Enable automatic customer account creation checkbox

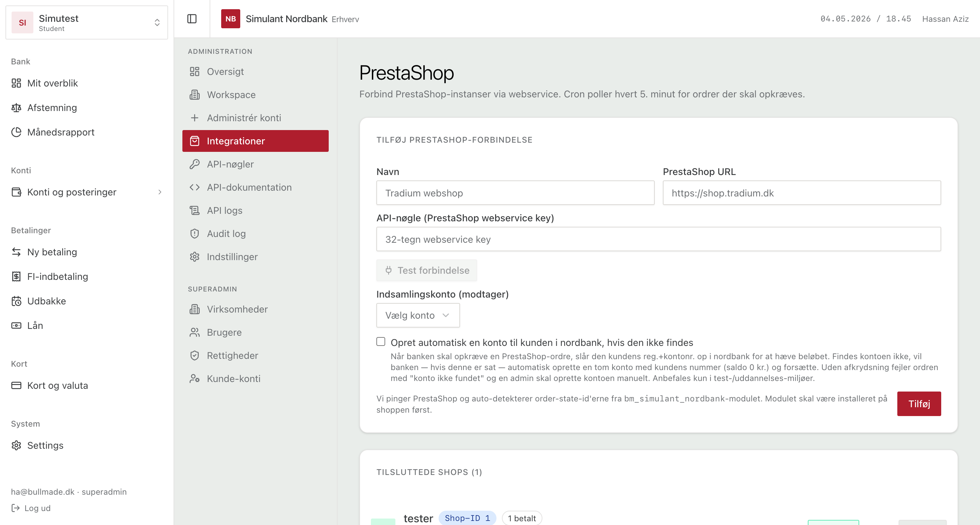[x=380, y=342]
